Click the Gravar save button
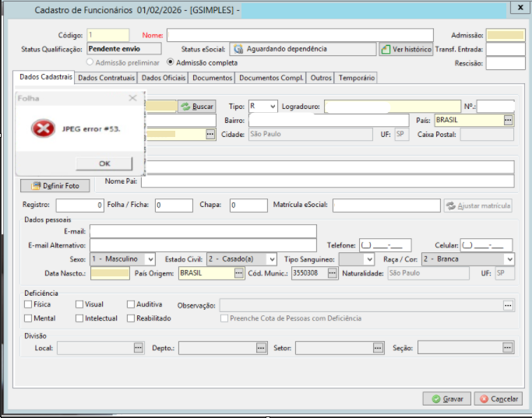The image size is (532, 418). pyautogui.click(x=447, y=399)
